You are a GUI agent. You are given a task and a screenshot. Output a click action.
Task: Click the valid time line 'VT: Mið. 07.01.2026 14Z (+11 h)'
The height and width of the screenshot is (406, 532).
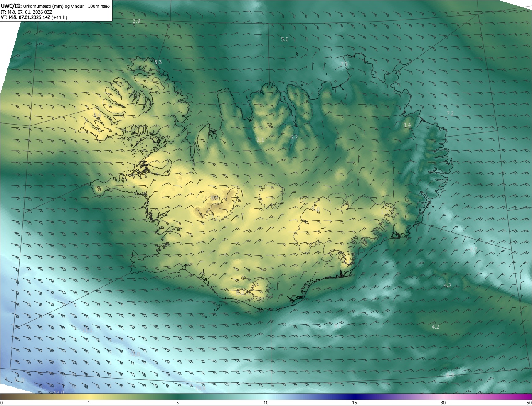tap(34, 17)
